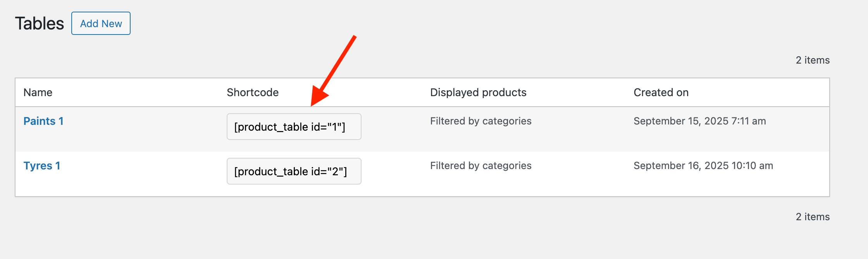Open the Paints 1 table
Viewport: 868px width, 259px height.
pos(43,121)
